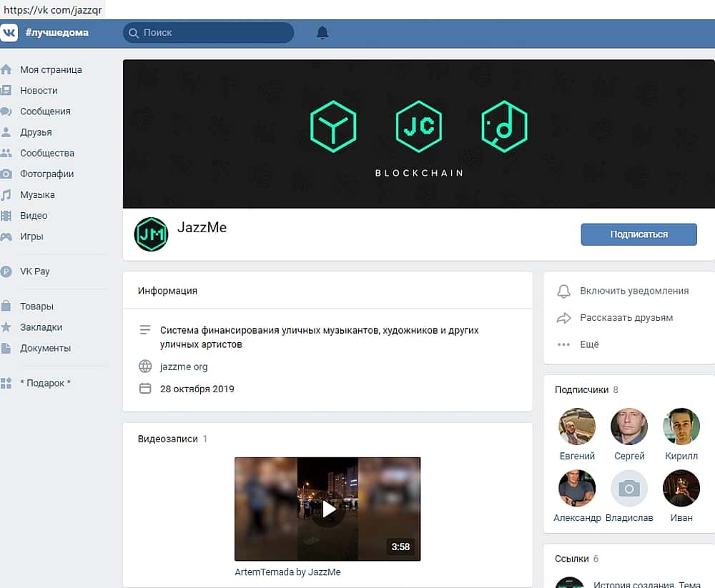The image size is (715, 588).
Task: Enable notifications for JazzMe group
Action: pos(634,291)
